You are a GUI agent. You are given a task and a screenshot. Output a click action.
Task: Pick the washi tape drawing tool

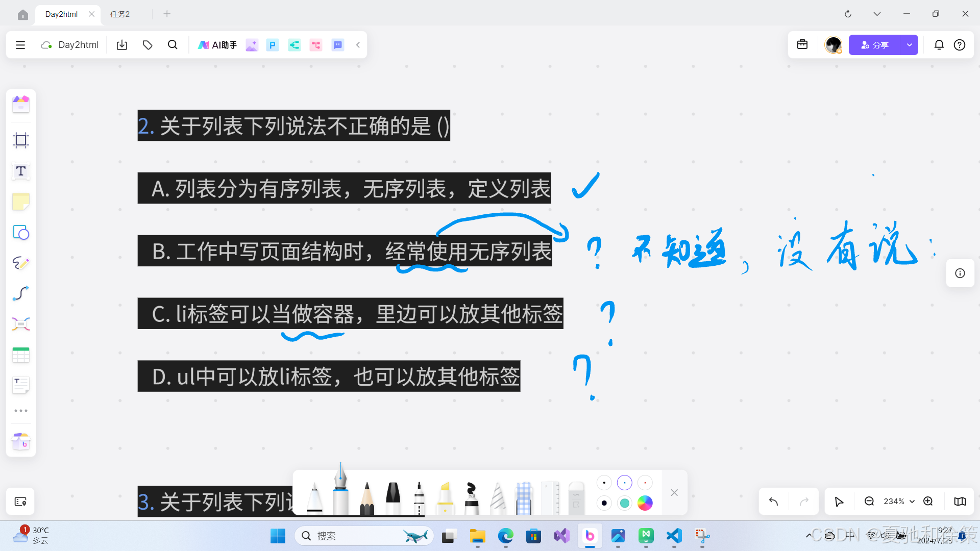click(524, 492)
